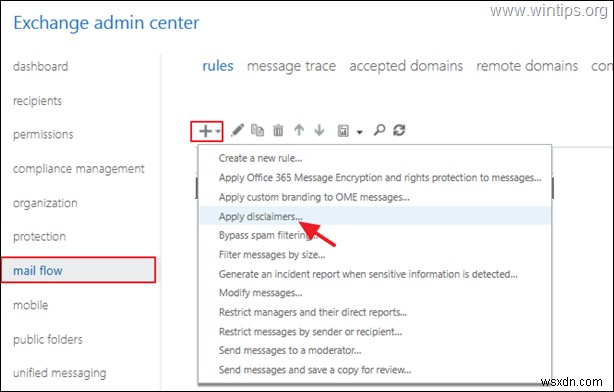Open public folders in sidebar
Image resolution: width=614 pixels, height=392 pixels.
(x=48, y=339)
